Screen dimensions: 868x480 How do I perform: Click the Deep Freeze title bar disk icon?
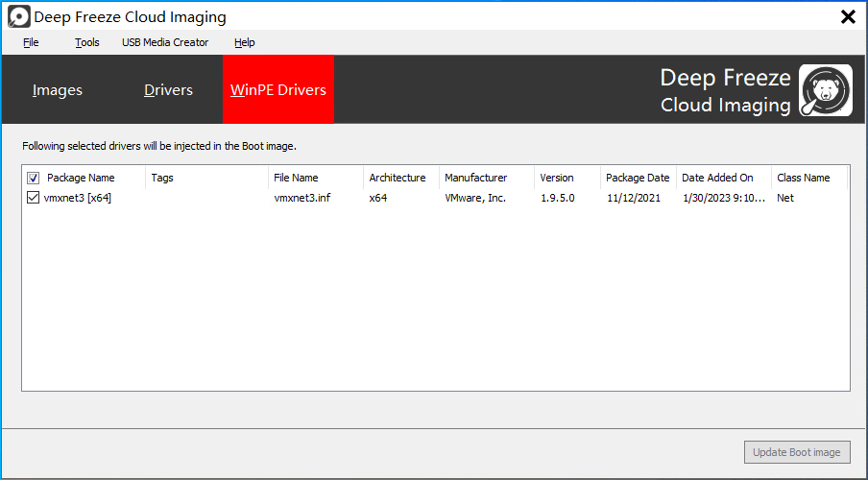coord(18,16)
